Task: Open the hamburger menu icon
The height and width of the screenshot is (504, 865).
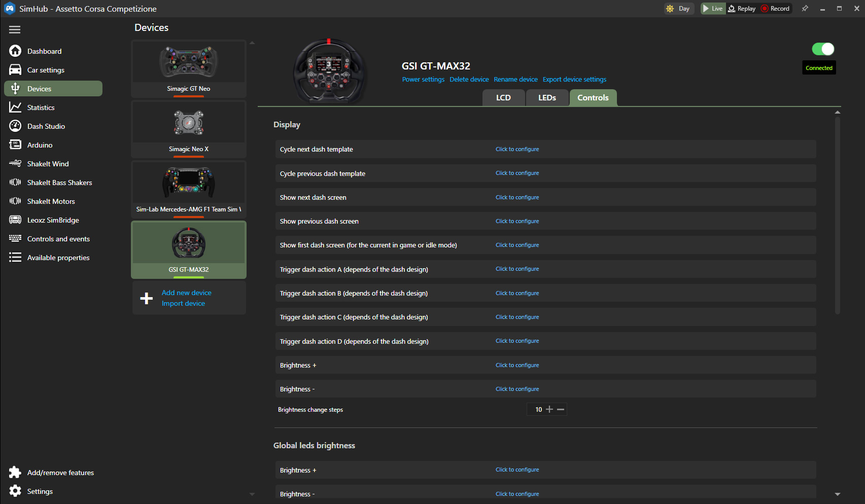Action: coord(15,30)
